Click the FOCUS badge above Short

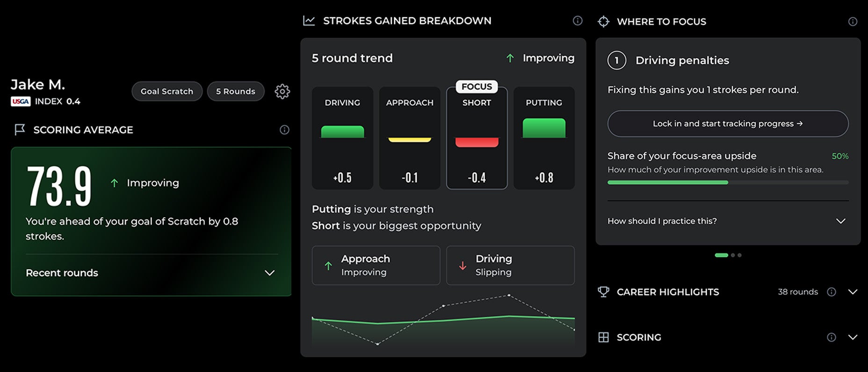point(477,87)
